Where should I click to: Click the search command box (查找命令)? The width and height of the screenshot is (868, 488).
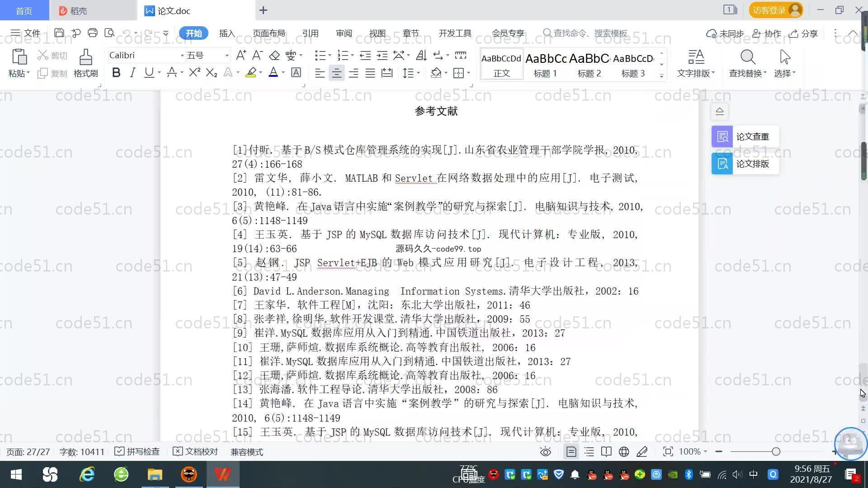coord(586,33)
